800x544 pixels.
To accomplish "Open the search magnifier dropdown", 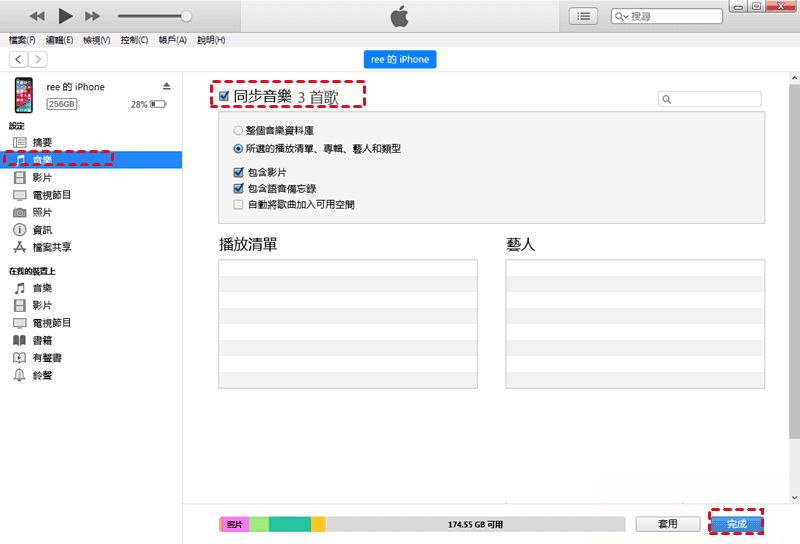I will [624, 17].
